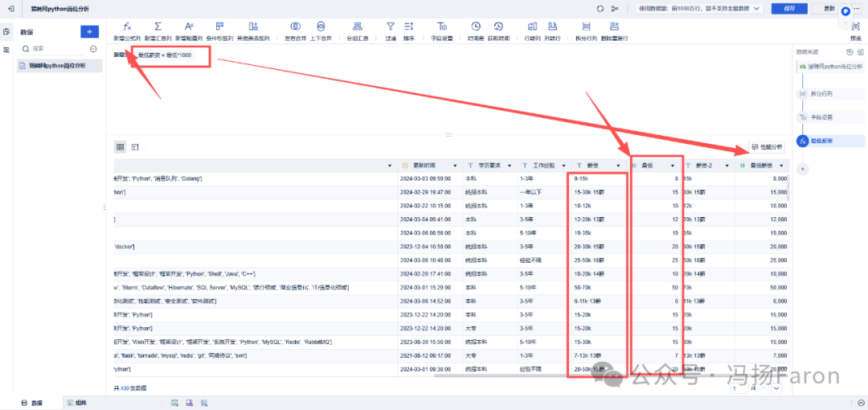Open the 条件标签列 tool
The width and height of the screenshot is (868, 410).
tap(219, 31)
